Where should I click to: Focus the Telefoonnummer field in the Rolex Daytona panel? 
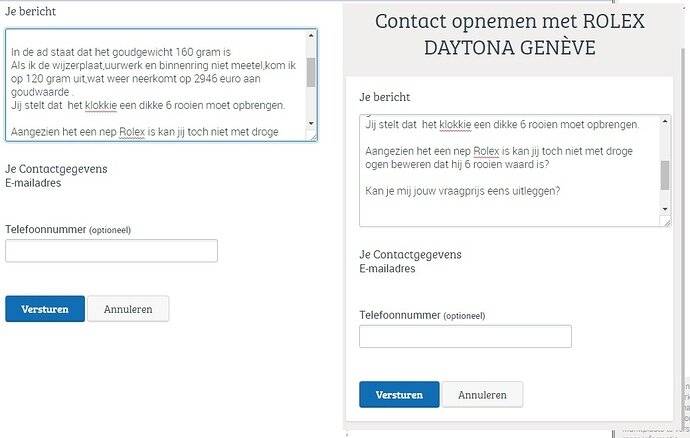(465, 336)
